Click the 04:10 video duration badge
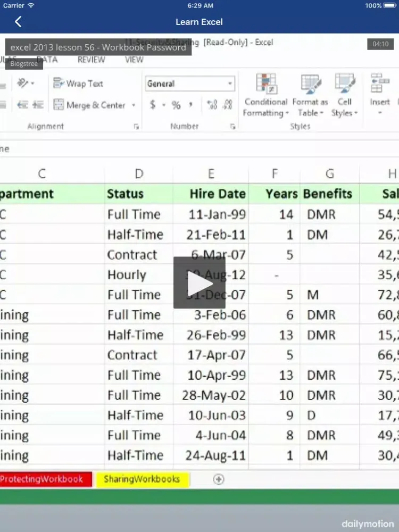 pyautogui.click(x=380, y=44)
